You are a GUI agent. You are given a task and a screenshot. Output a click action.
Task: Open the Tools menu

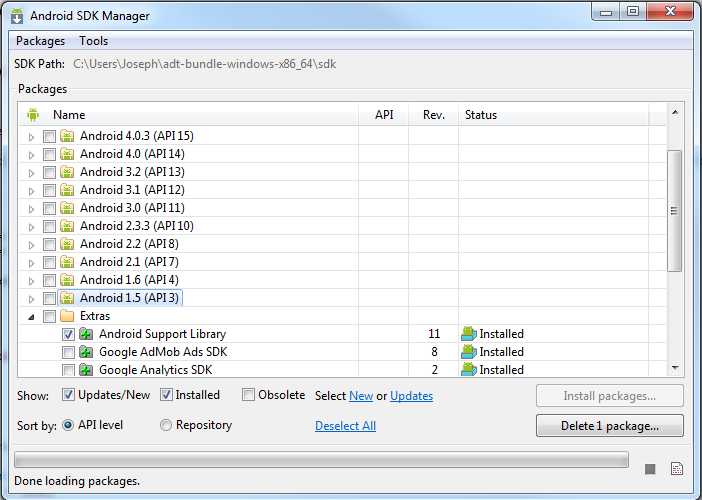94,41
